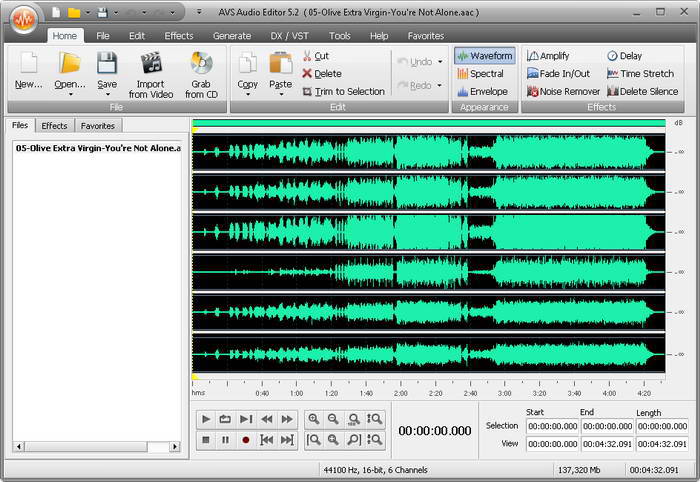Switch to the Favorites panel tab
Screen dimensions: 700x482
click(x=98, y=126)
